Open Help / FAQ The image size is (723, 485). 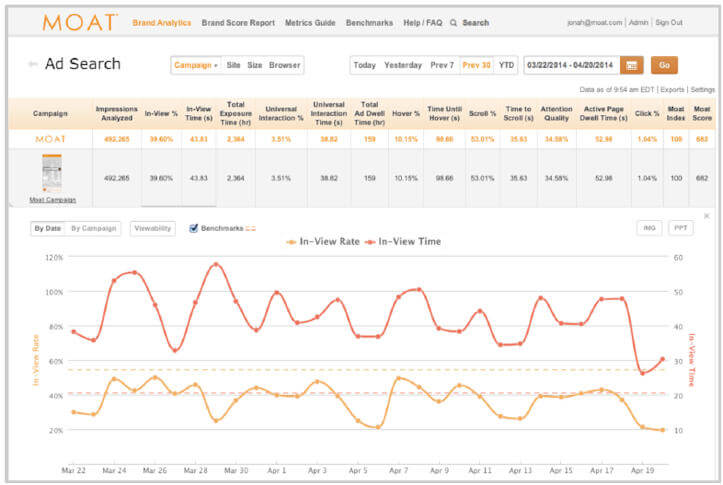click(422, 23)
